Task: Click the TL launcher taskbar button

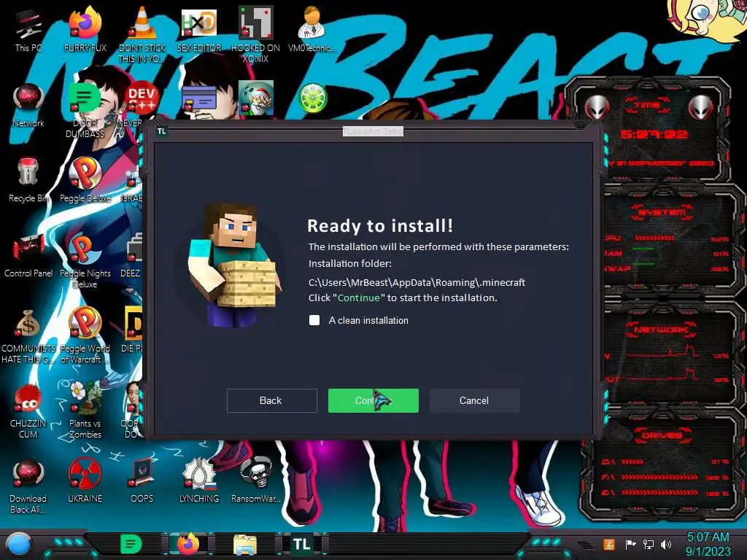Action: click(x=301, y=544)
